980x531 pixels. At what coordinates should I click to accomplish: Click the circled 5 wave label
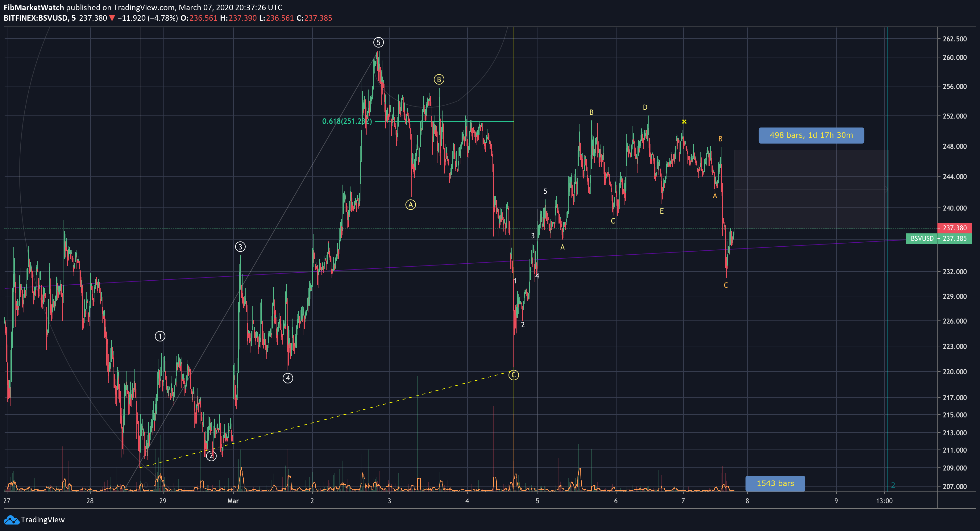[378, 42]
